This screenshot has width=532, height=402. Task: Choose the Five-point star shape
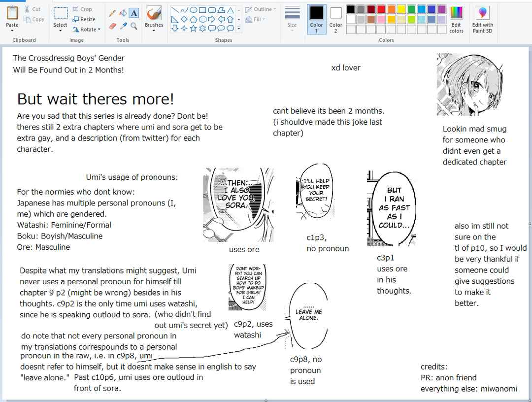[x=193, y=28]
